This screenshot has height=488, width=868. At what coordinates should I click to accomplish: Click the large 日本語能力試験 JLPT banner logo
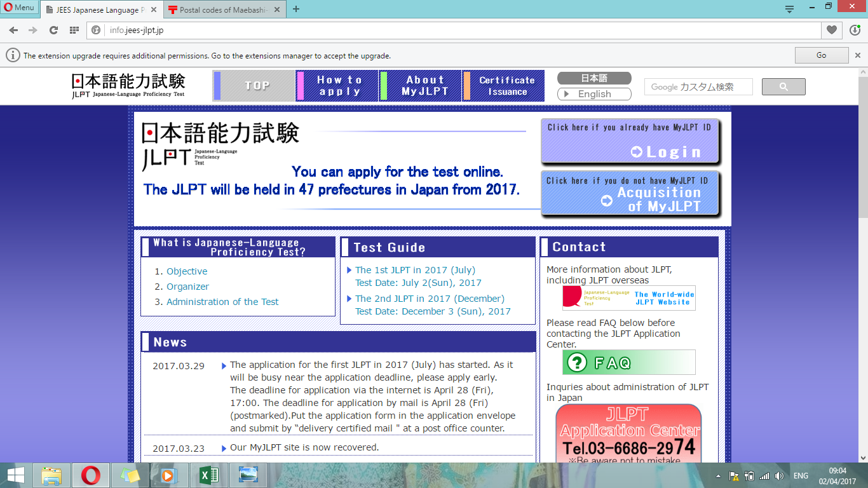(220, 146)
